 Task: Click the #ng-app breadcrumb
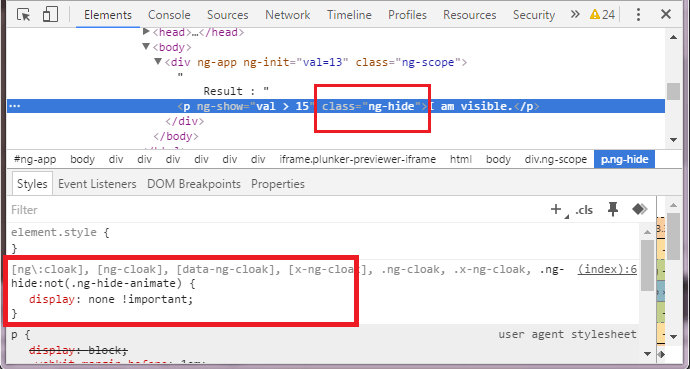[x=35, y=159]
